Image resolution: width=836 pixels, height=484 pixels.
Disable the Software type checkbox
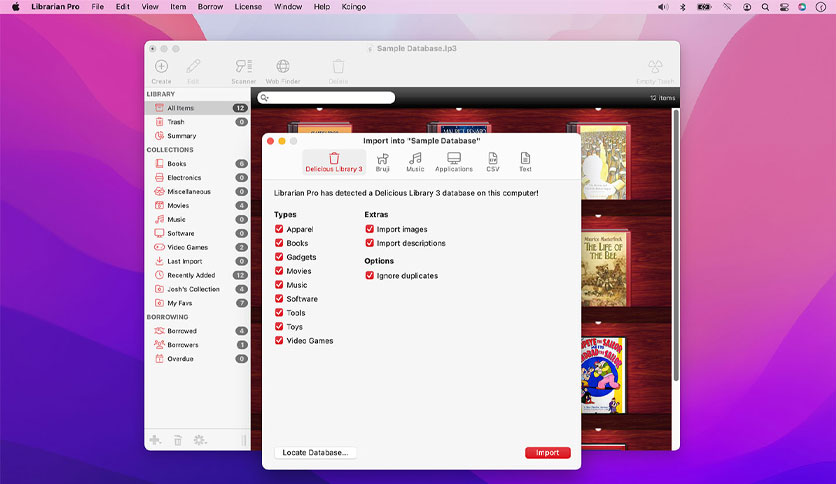(279, 299)
